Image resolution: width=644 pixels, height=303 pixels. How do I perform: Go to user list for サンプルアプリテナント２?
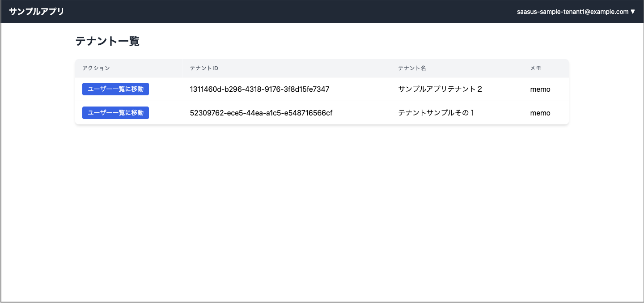pos(115,89)
